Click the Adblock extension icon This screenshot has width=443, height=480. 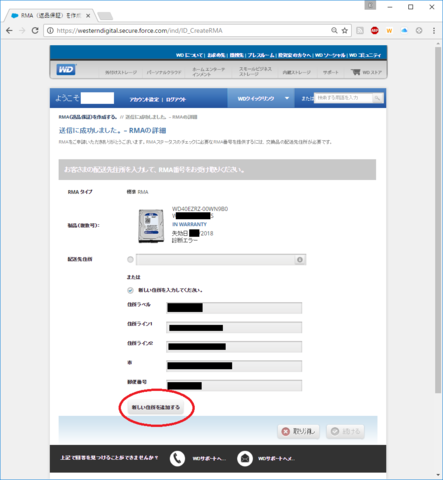tap(375, 31)
